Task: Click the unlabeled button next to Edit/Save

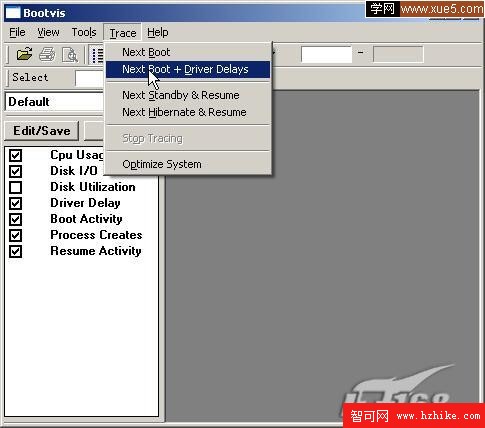Action: pyautogui.click(x=94, y=131)
